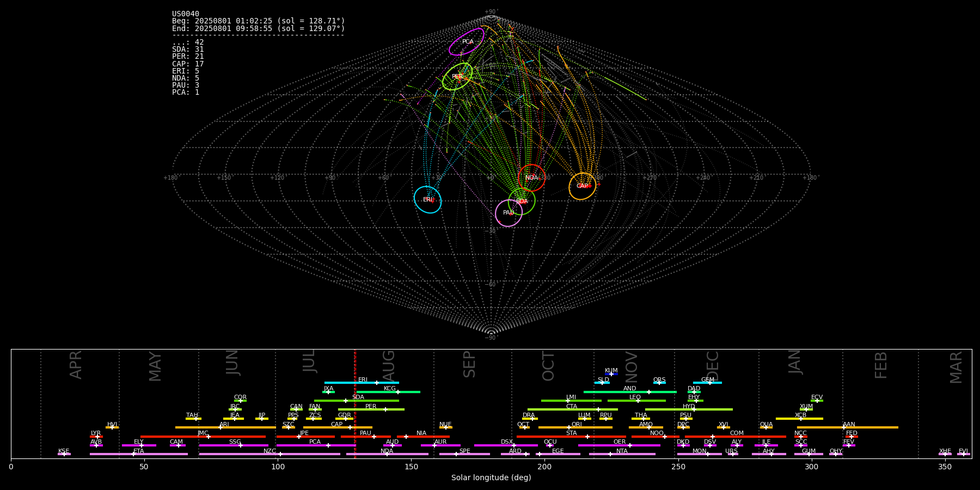Click the -60 latitude label on sky map
The image size is (980, 490).
coord(491,285)
